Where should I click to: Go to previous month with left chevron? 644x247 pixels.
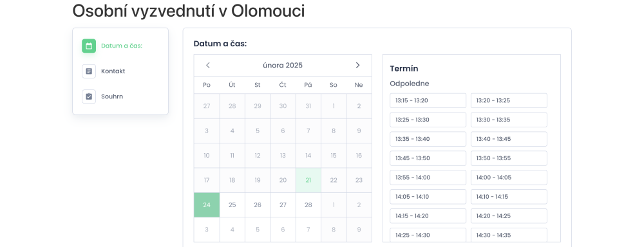(x=208, y=65)
